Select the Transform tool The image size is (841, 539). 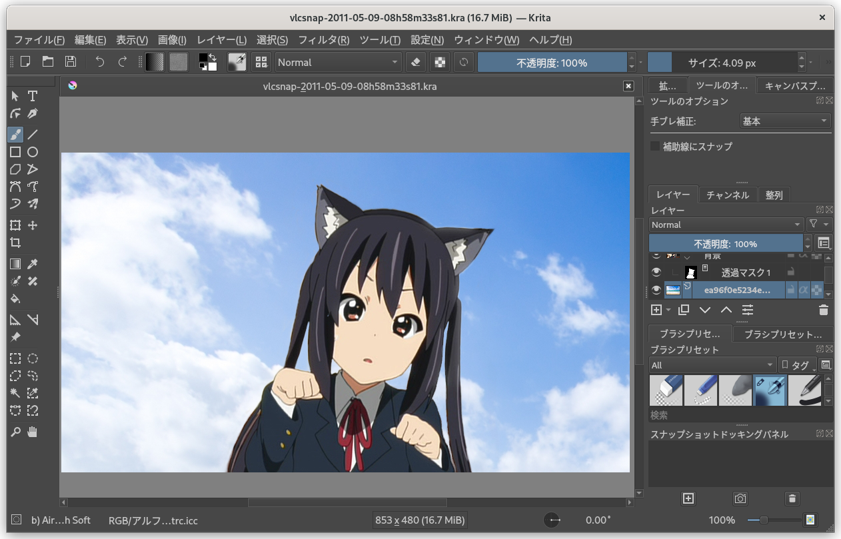point(15,225)
